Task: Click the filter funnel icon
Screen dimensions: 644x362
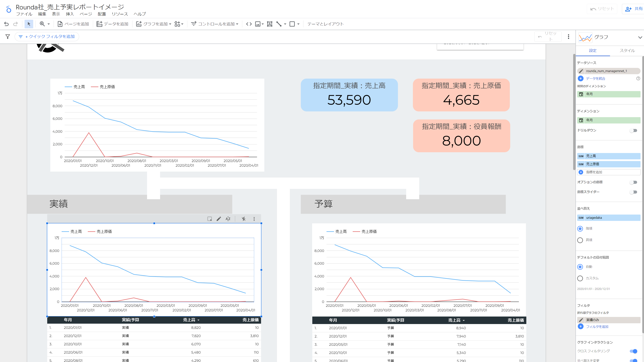Action: [x=8, y=37]
